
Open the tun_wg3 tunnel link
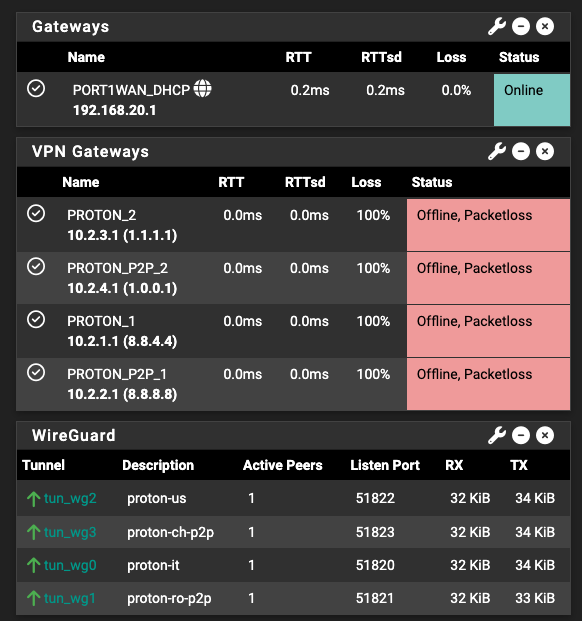tap(70, 532)
